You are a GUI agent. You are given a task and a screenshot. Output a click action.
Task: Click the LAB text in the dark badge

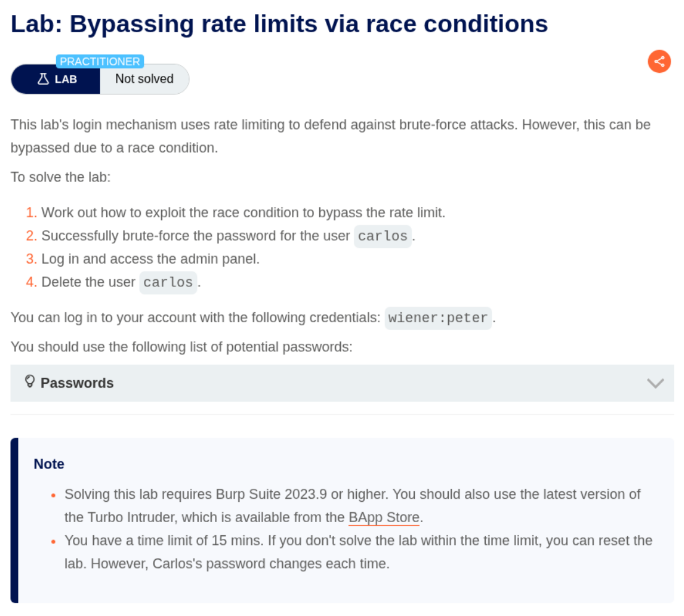(66, 79)
